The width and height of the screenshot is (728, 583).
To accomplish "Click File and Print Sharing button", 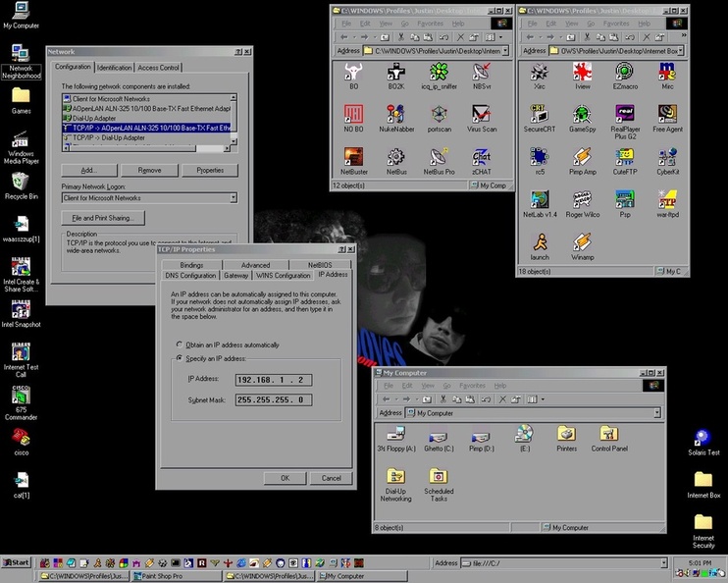I will pos(103,218).
